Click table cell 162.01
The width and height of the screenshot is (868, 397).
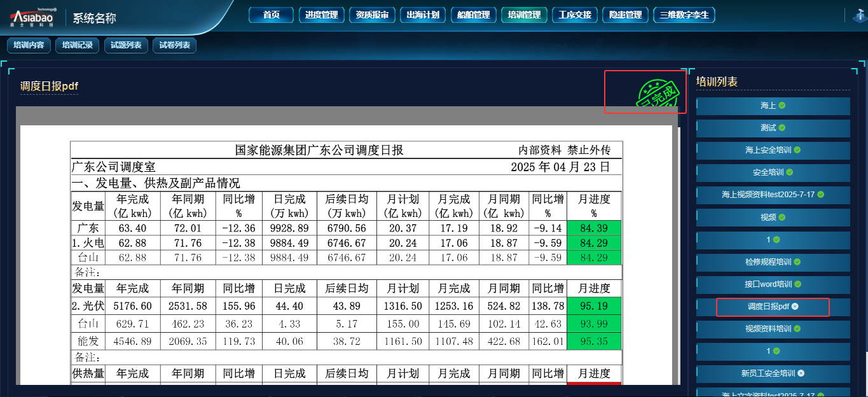point(548,341)
